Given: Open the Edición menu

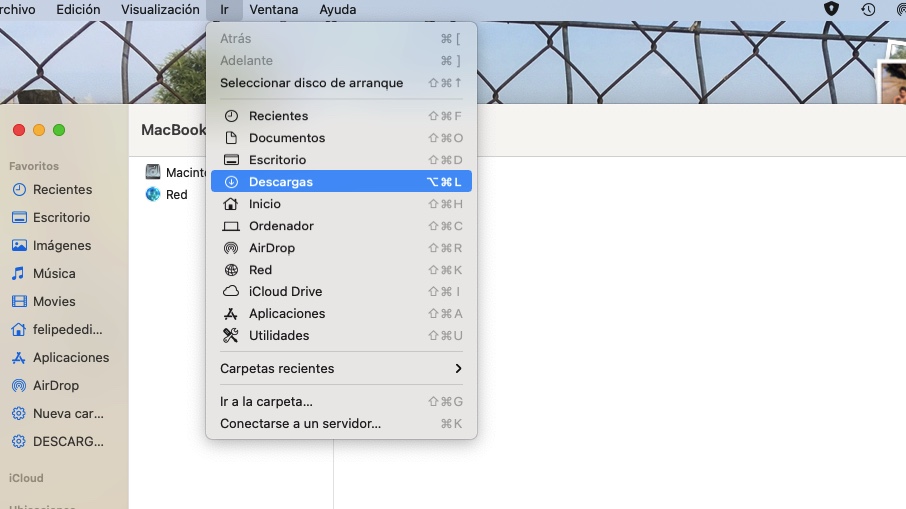Looking at the screenshot, I should (78, 9).
